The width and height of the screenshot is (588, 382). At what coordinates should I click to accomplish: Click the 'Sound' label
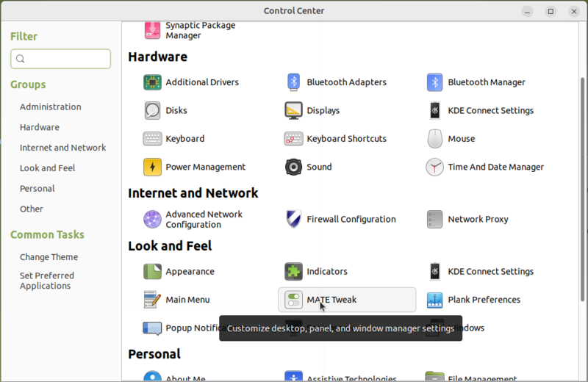[319, 167]
